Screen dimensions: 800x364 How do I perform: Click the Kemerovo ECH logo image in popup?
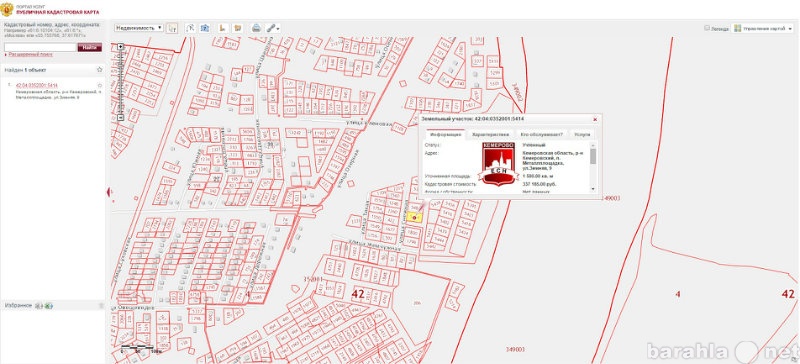coord(498,163)
